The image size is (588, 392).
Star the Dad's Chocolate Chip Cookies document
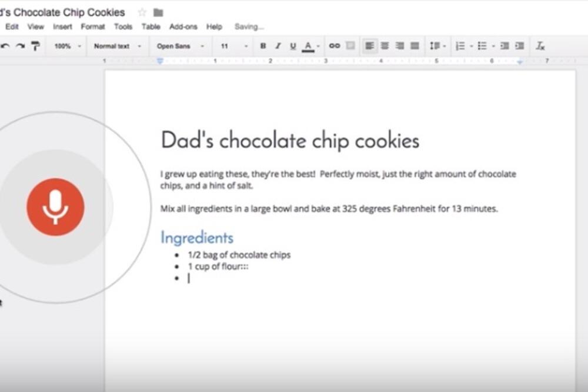141,12
